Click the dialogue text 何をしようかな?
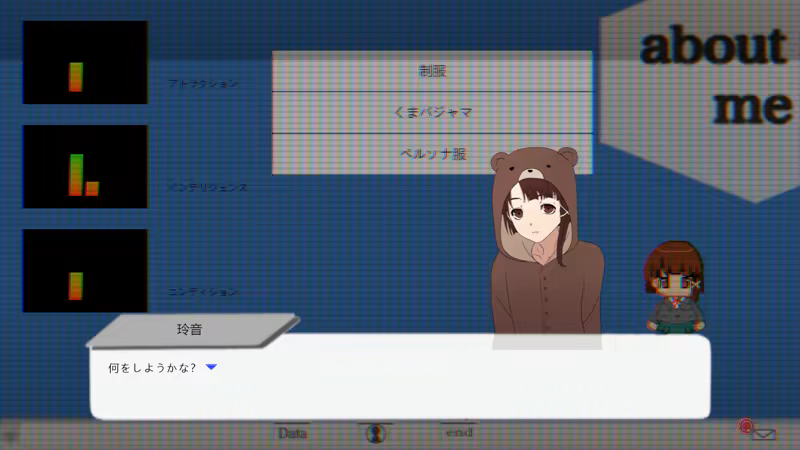Screen dimensions: 800x450 153,368
